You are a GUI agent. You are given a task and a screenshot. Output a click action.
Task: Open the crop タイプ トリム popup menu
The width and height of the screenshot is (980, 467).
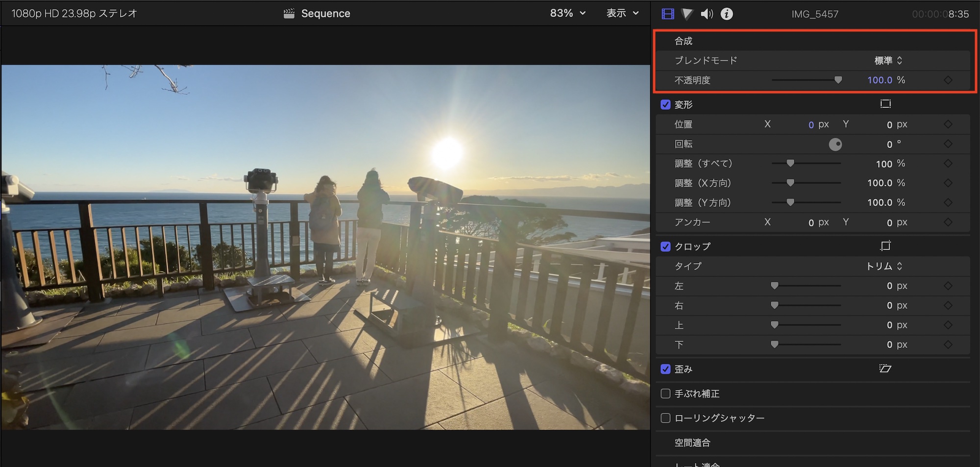(x=884, y=266)
